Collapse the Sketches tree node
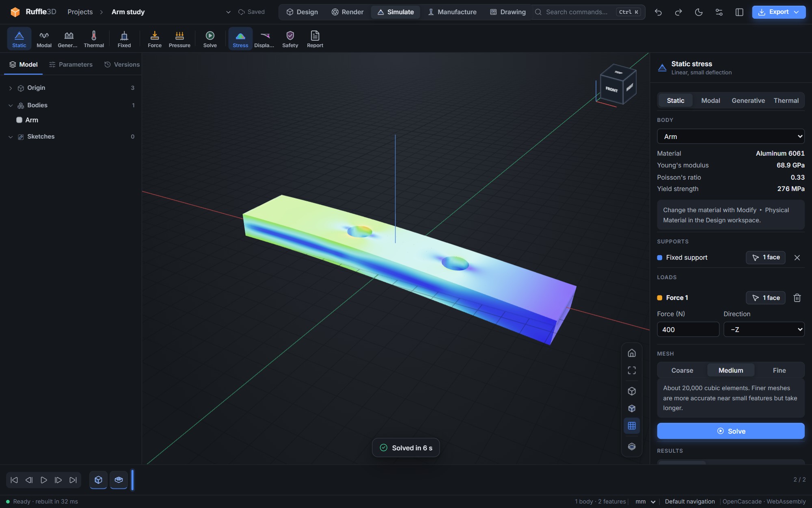Image resolution: width=812 pixels, height=508 pixels. (11, 137)
